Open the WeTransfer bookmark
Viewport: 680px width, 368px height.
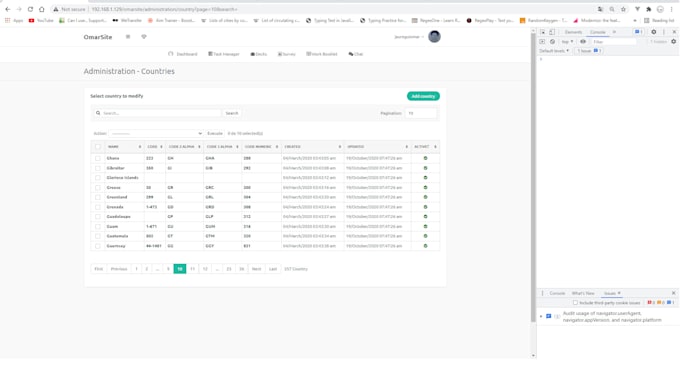pyautogui.click(x=127, y=20)
